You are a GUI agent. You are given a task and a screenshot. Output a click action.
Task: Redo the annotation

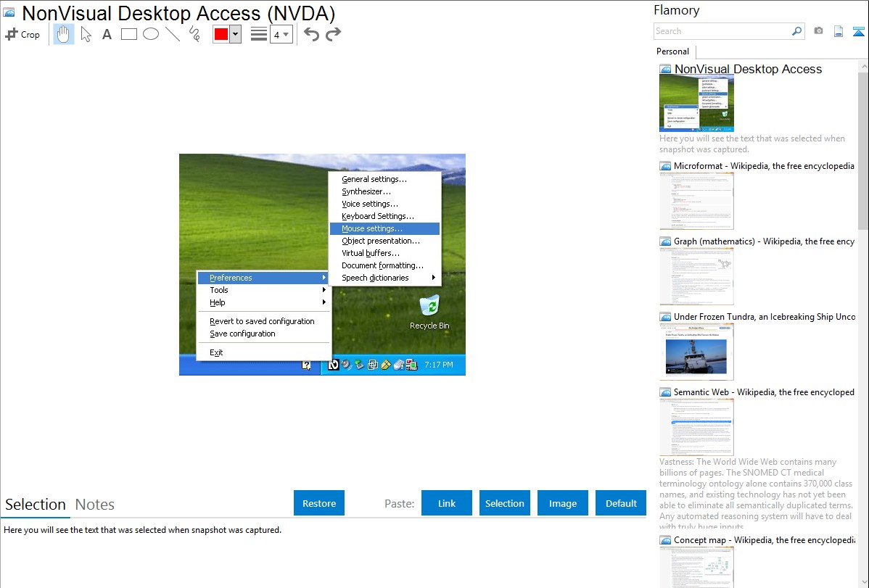click(x=333, y=34)
